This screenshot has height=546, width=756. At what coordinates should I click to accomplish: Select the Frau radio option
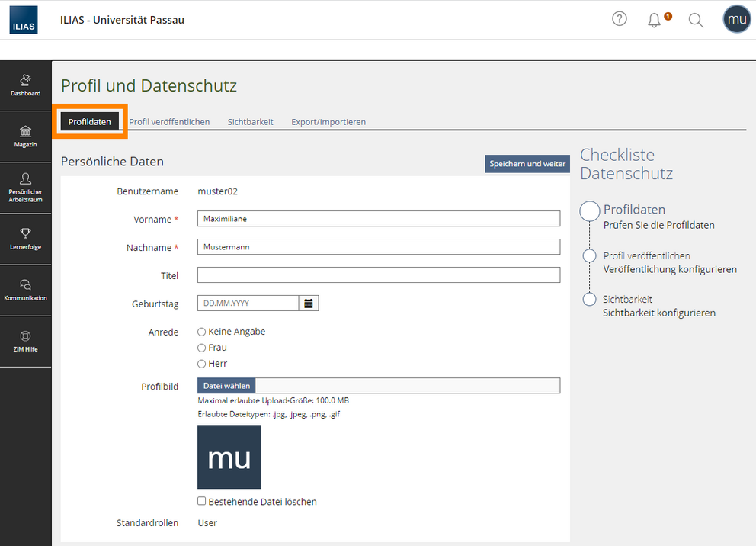pyautogui.click(x=201, y=348)
